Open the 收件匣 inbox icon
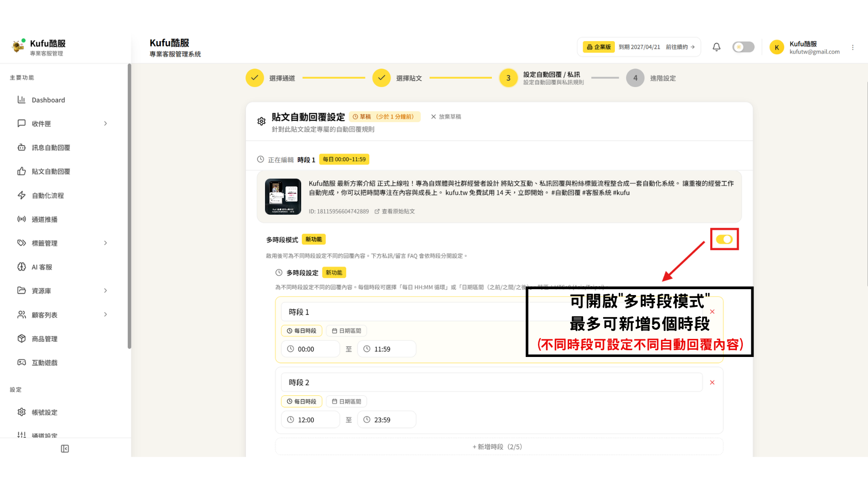This screenshot has width=868, height=488. click(21, 123)
